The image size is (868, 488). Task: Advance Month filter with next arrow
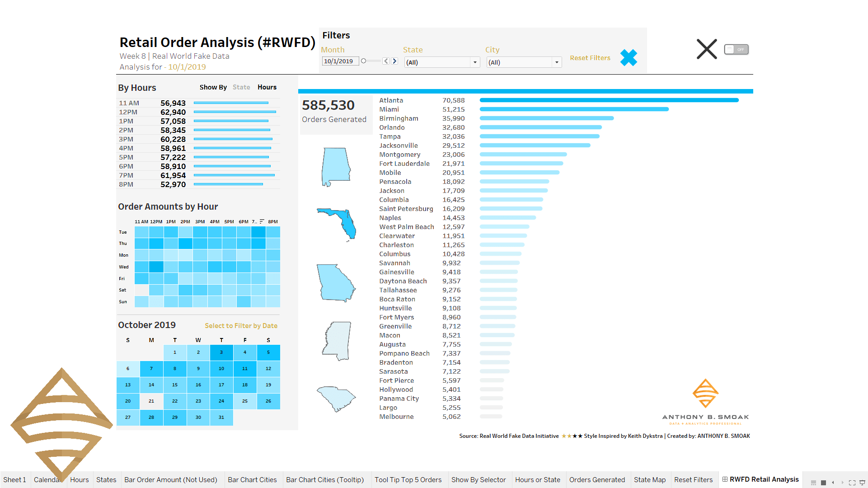(x=394, y=61)
